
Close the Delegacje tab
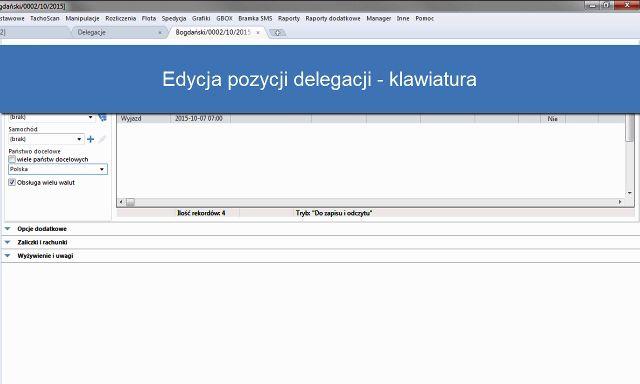[160, 33]
